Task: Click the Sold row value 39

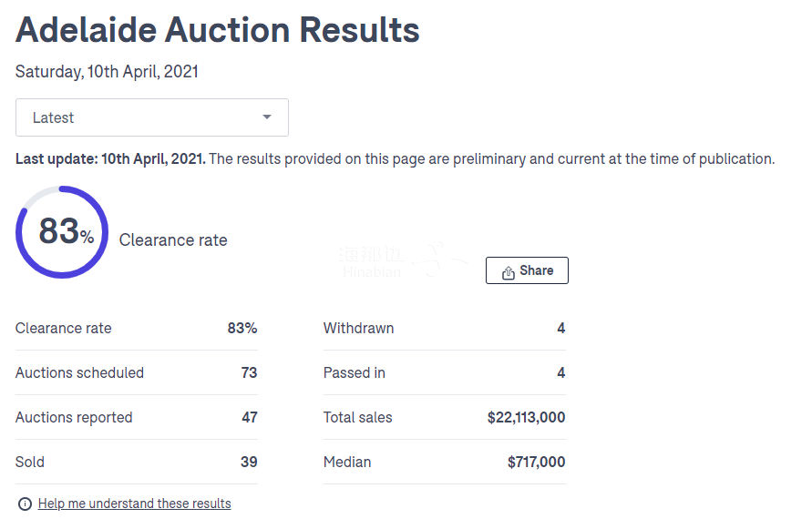Action: click(x=249, y=462)
